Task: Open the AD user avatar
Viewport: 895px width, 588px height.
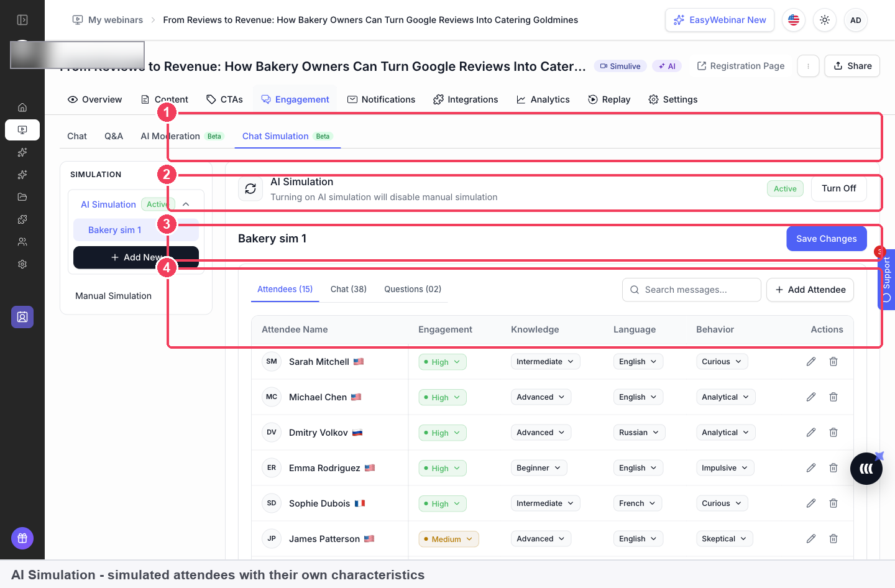Action: pos(856,20)
